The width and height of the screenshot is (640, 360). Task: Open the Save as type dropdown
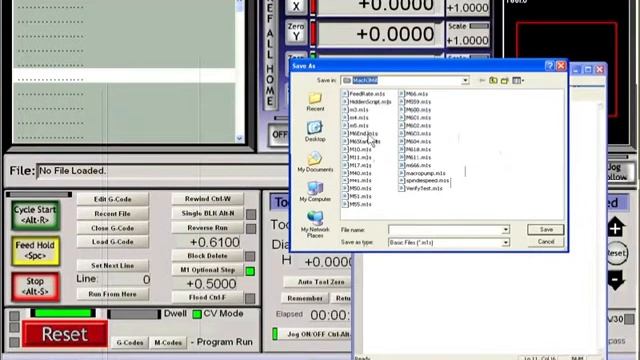coord(505,242)
